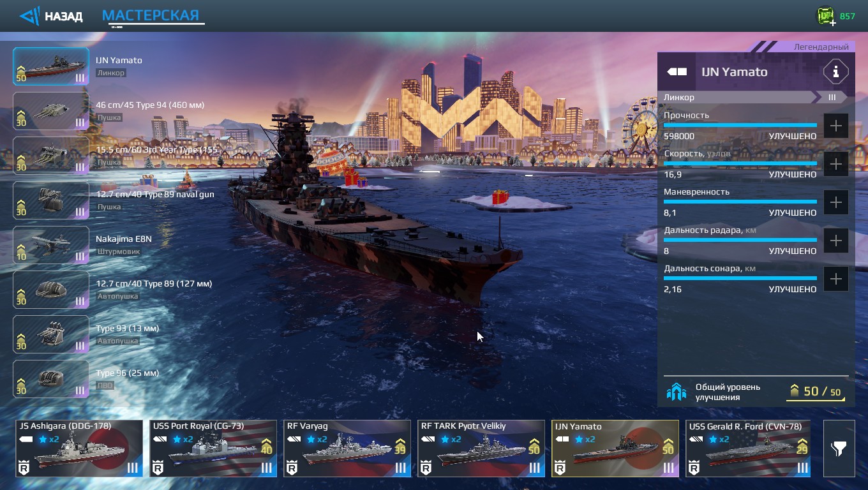Image resolution: width=868 pixels, height=490 pixels.
Task: Click the 16,9 speed value
Action: pos(673,174)
